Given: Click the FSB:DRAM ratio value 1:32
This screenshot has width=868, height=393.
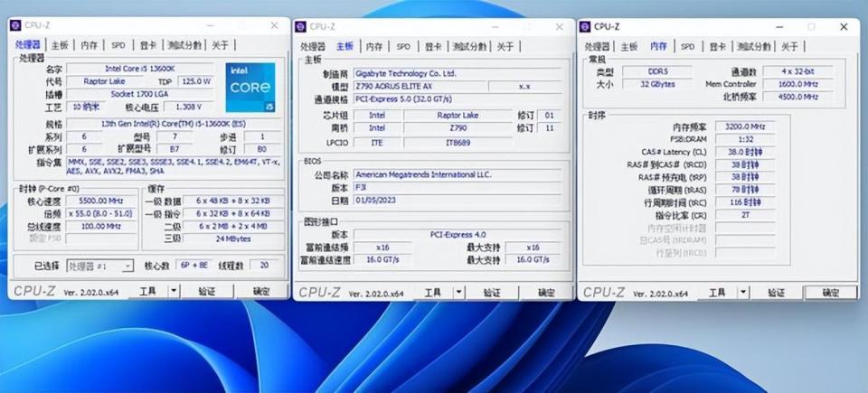Looking at the screenshot, I should pyautogui.click(x=745, y=139).
